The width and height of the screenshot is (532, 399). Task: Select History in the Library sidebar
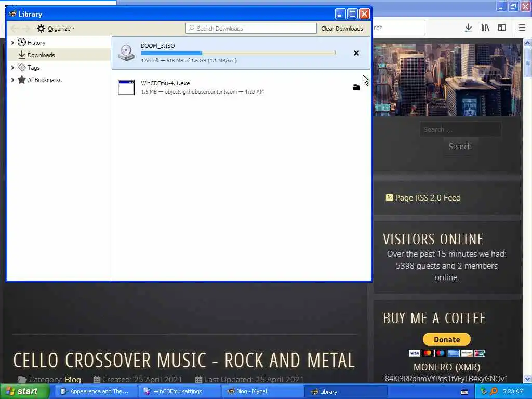point(36,43)
